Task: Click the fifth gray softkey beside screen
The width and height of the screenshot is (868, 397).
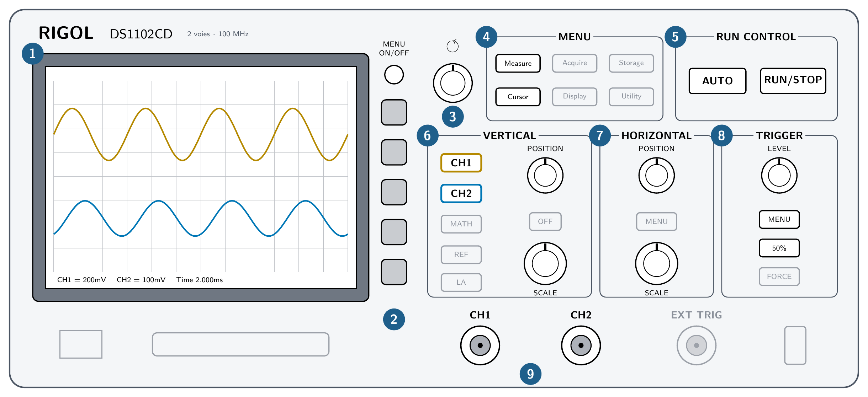Action: click(394, 272)
